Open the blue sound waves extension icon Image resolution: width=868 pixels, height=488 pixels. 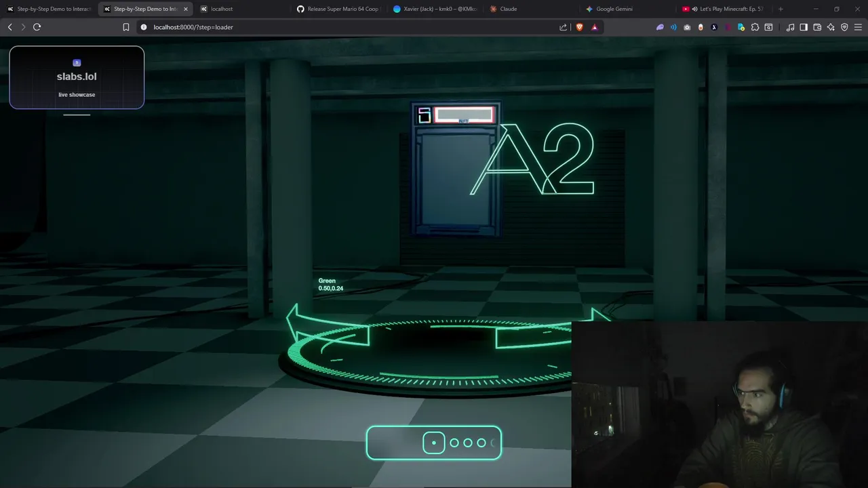click(673, 27)
